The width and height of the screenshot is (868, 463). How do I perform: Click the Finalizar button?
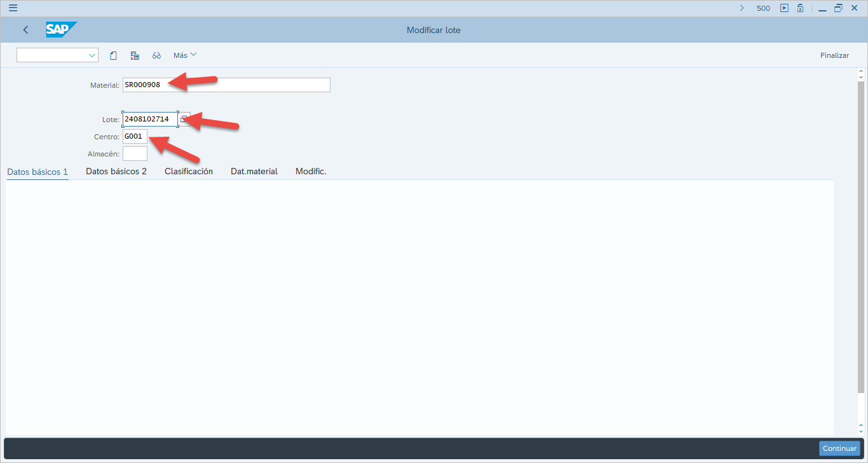(834, 55)
